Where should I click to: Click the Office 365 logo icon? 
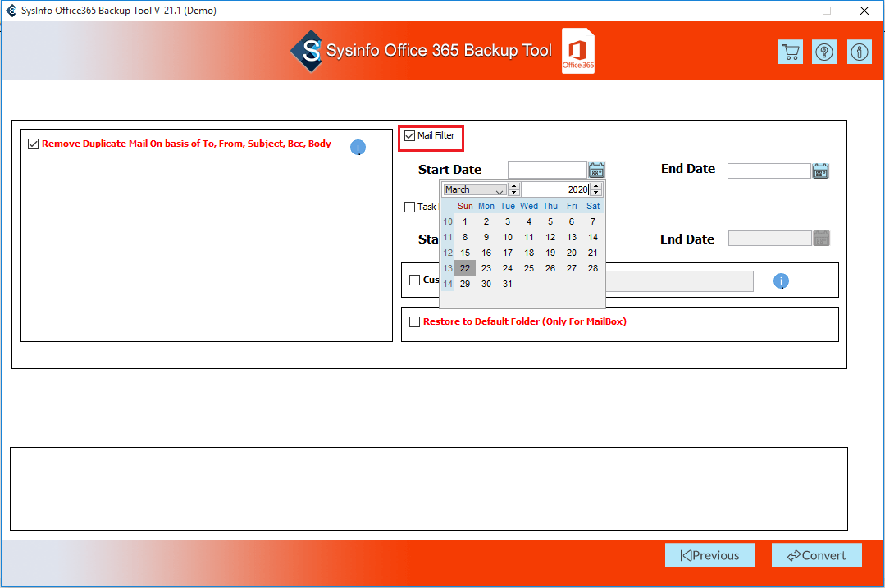[578, 52]
